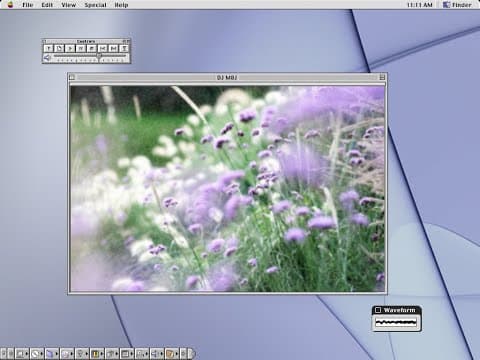Screen dimensions: 480x360
Task: Click the volume slider track in Controls palette
Action: coord(90,56)
